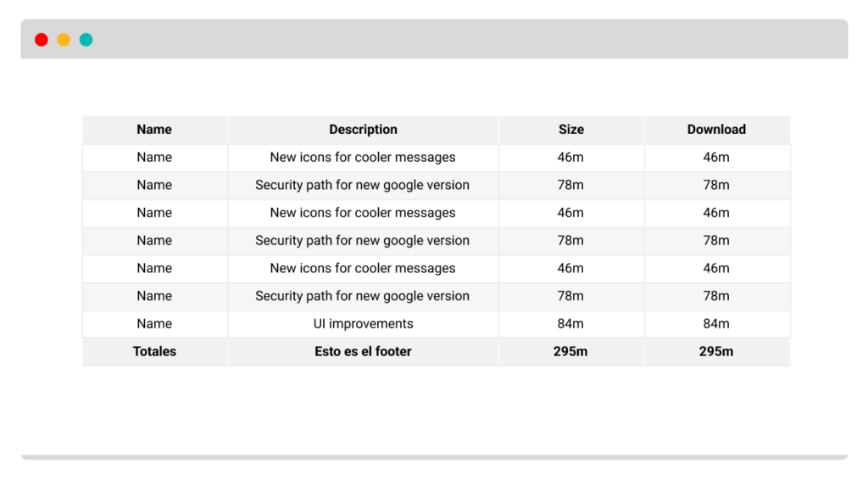Click the 84m Size cell
This screenshot has width=868, height=480.
[570, 324]
